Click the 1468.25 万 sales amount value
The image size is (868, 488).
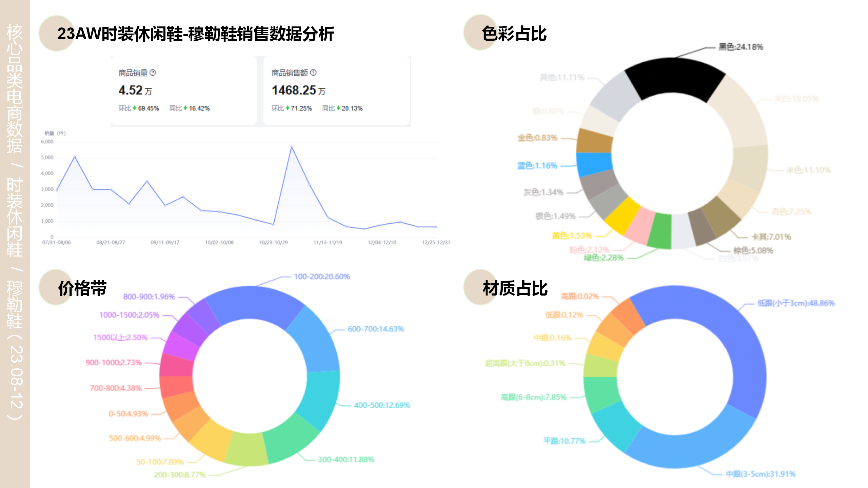click(298, 90)
